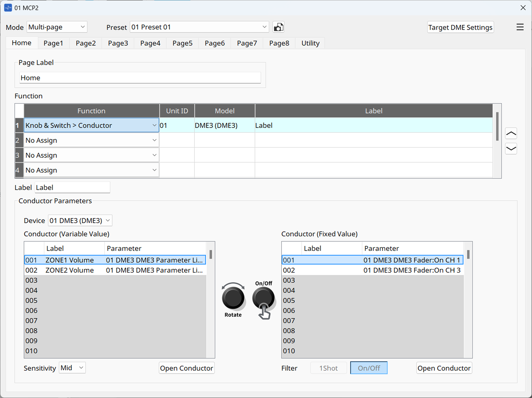532x398 pixels.
Task: Open the Utility tab
Action: click(310, 43)
